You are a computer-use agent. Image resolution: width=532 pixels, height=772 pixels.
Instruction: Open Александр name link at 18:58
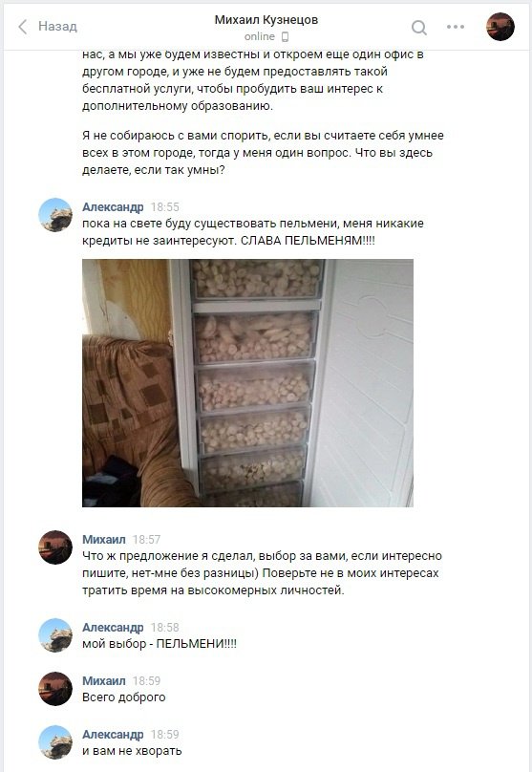[113, 627]
